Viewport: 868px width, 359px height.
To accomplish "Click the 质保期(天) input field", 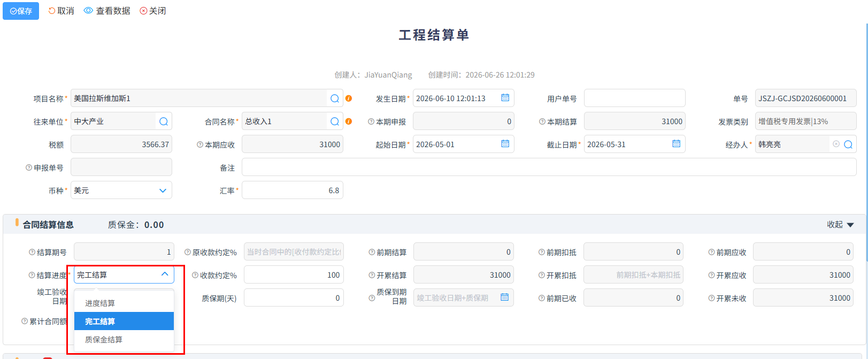I will [294, 298].
